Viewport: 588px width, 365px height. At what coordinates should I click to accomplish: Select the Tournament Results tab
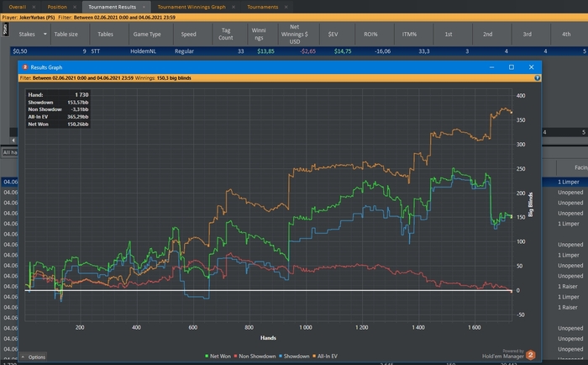pyautogui.click(x=112, y=7)
